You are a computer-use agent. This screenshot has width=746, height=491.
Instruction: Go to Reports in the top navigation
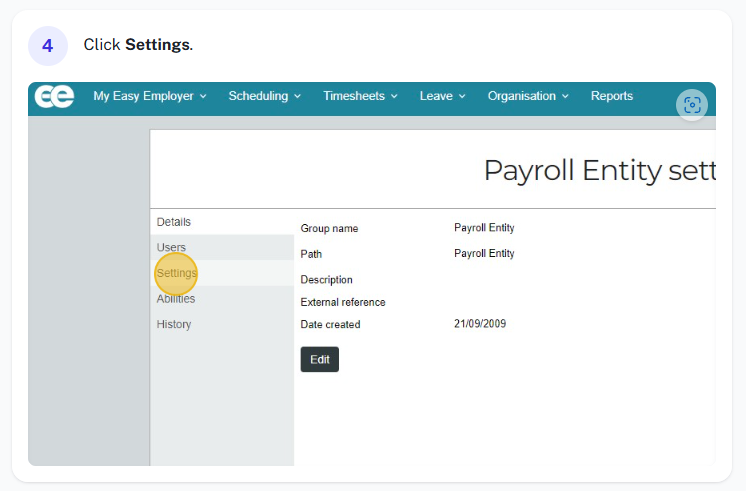point(612,96)
